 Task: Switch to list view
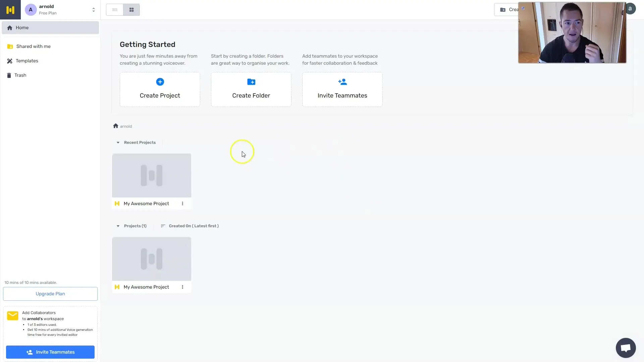point(115,10)
